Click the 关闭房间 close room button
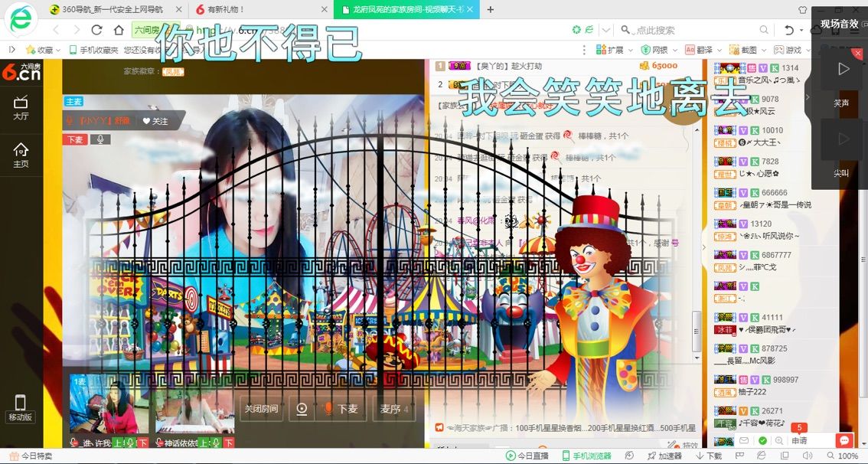The height and width of the screenshot is (464, 868). [x=261, y=409]
